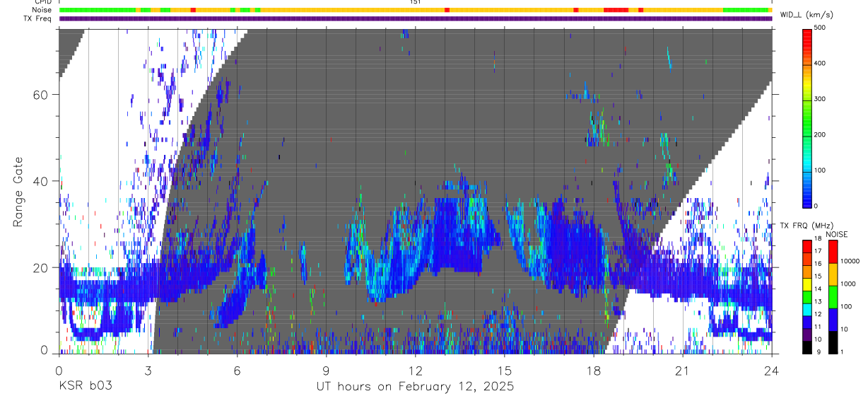Click the '14' label on the TX FRQ scale

818,289
